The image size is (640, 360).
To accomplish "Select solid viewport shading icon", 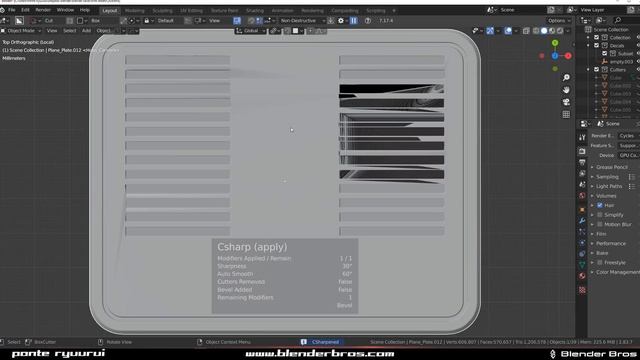I will 544,31.
